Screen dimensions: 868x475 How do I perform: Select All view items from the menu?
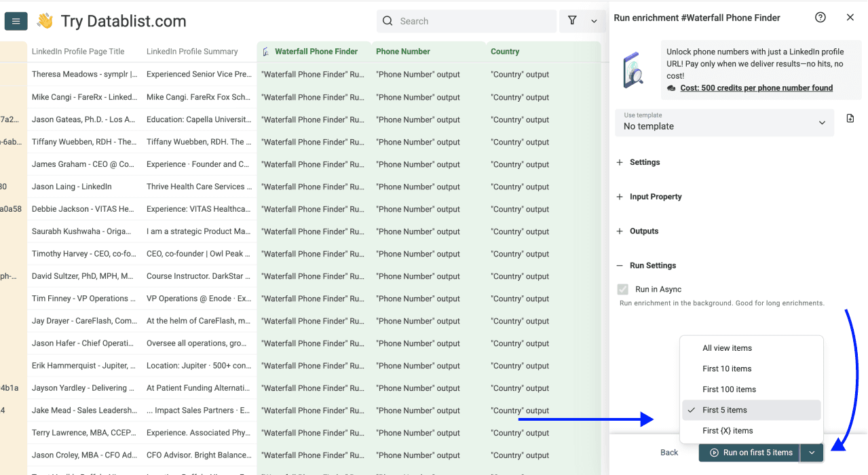click(x=727, y=347)
